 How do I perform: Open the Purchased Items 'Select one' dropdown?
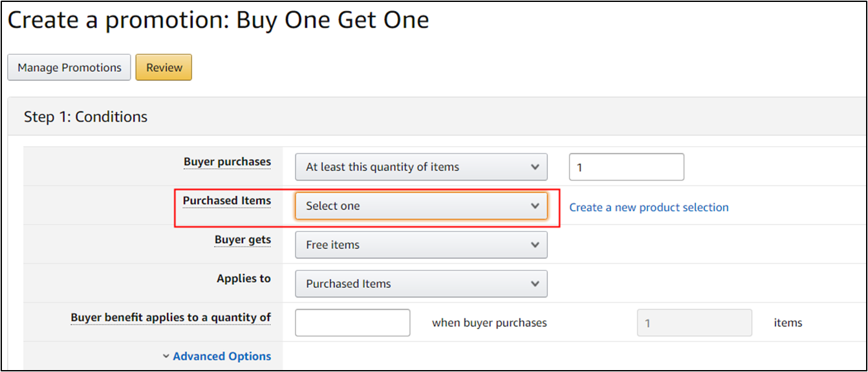[421, 206]
